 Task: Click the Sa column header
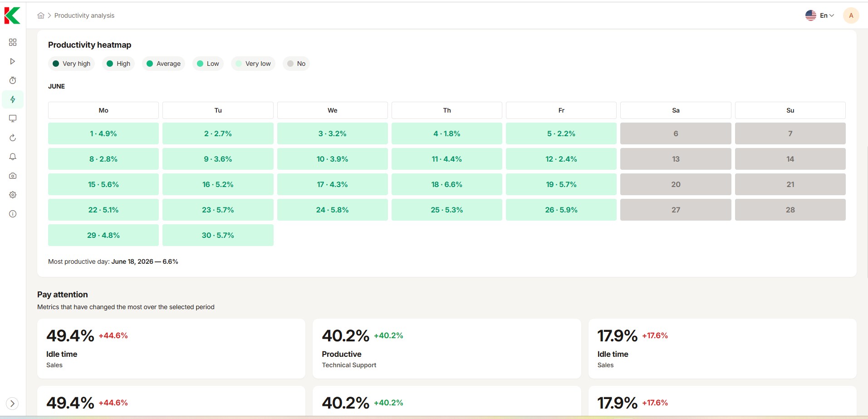point(676,110)
